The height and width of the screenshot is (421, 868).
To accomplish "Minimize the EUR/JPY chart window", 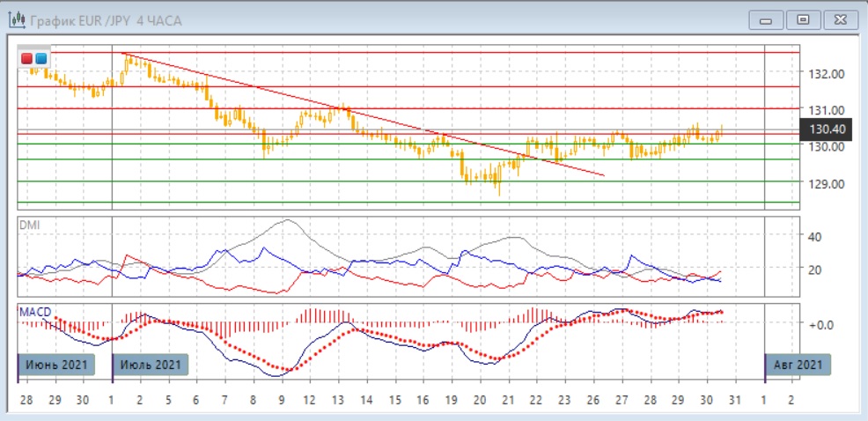I will (766, 19).
